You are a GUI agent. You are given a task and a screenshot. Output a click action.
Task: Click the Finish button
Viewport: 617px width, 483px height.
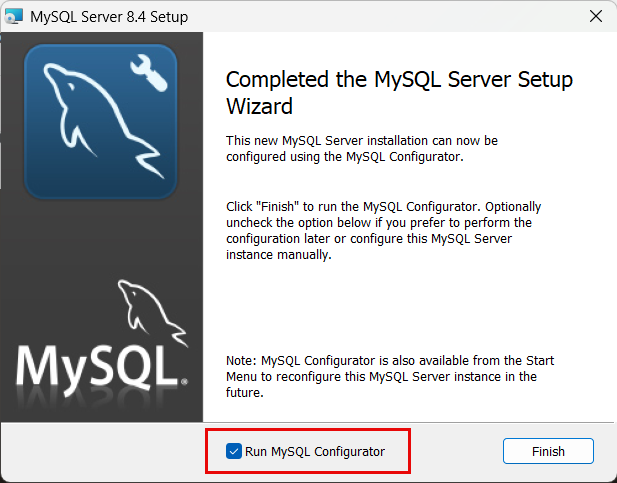point(548,451)
